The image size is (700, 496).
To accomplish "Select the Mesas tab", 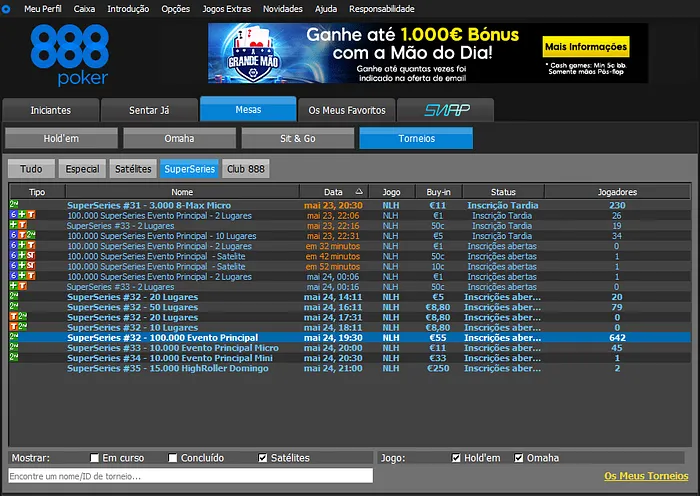I will point(248,109).
